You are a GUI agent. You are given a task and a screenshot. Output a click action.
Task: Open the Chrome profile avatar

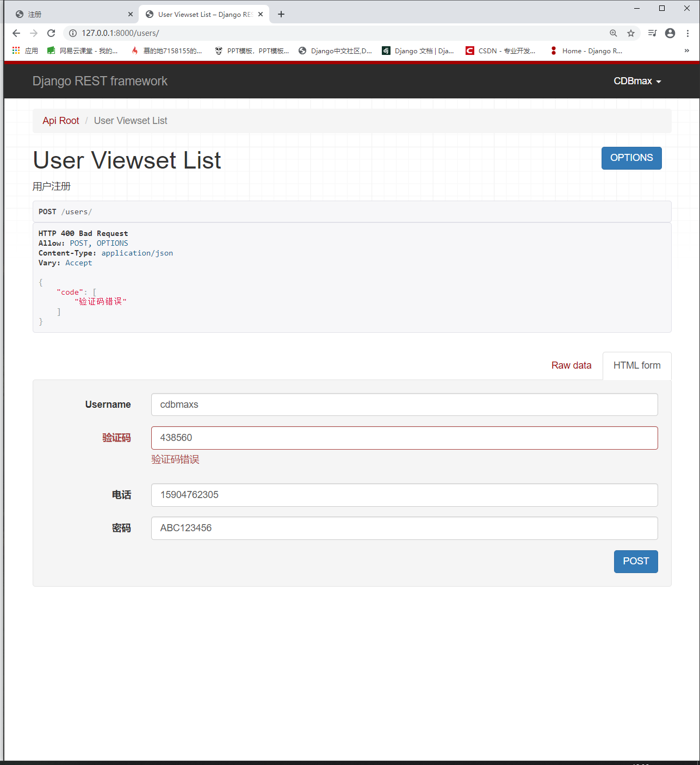pos(670,33)
